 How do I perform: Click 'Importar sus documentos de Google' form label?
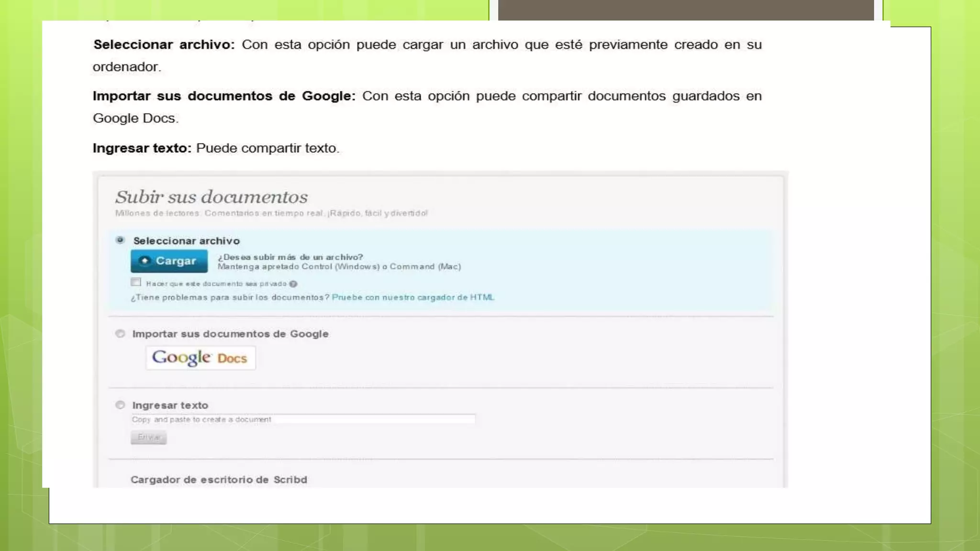230,334
